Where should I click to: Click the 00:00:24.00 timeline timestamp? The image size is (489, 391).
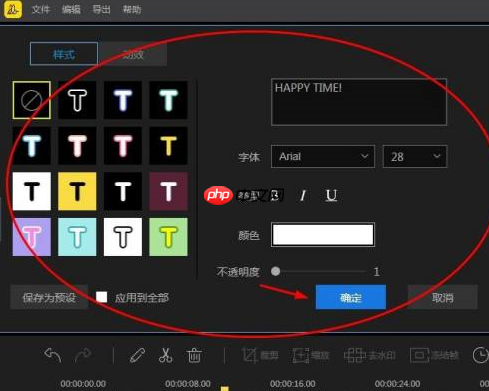pos(397,384)
